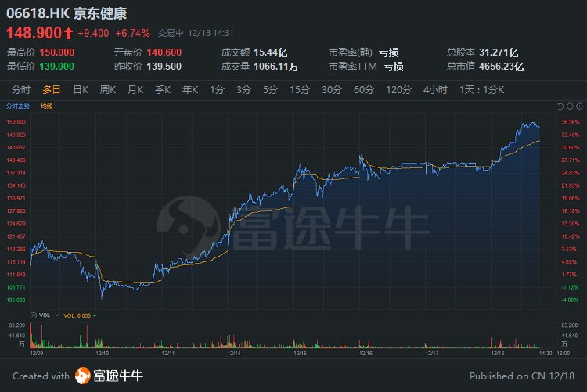Click the 12/14 date axis label
This screenshot has height=392, width=587.
(x=234, y=353)
